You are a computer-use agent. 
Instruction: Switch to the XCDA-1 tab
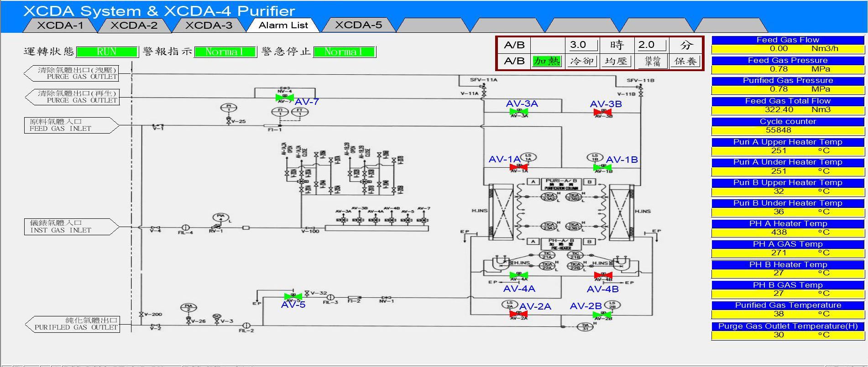click(x=60, y=26)
